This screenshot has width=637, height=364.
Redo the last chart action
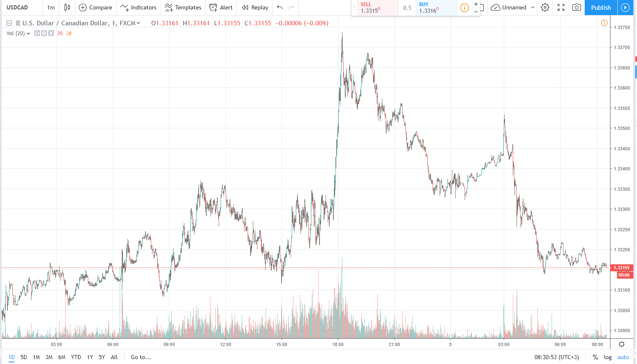[x=291, y=7]
